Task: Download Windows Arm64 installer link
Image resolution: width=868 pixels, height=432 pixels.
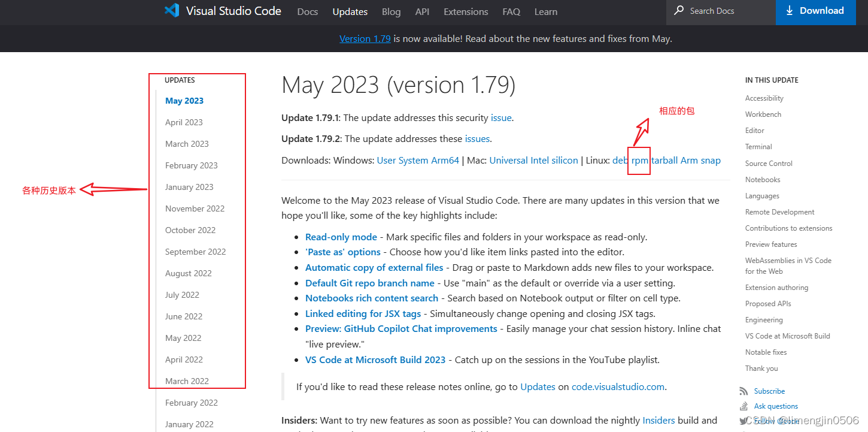Action: (x=444, y=160)
